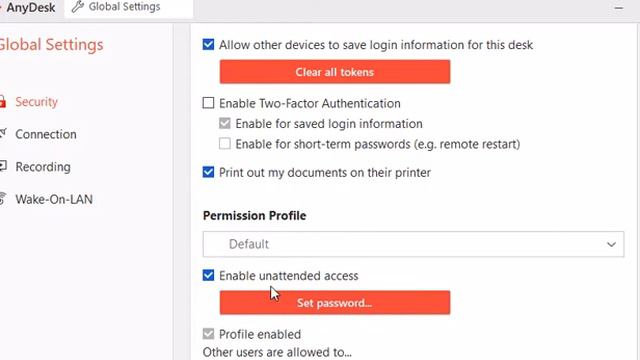Click the red lock icon beside Security
The width and height of the screenshot is (640, 360).
[2, 101]
